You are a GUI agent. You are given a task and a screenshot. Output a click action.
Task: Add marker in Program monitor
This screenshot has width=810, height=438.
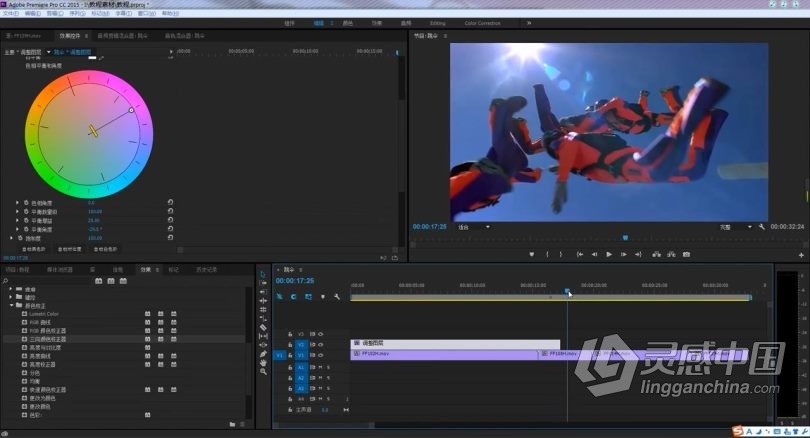pyautogui.click(x=532, y=254)
